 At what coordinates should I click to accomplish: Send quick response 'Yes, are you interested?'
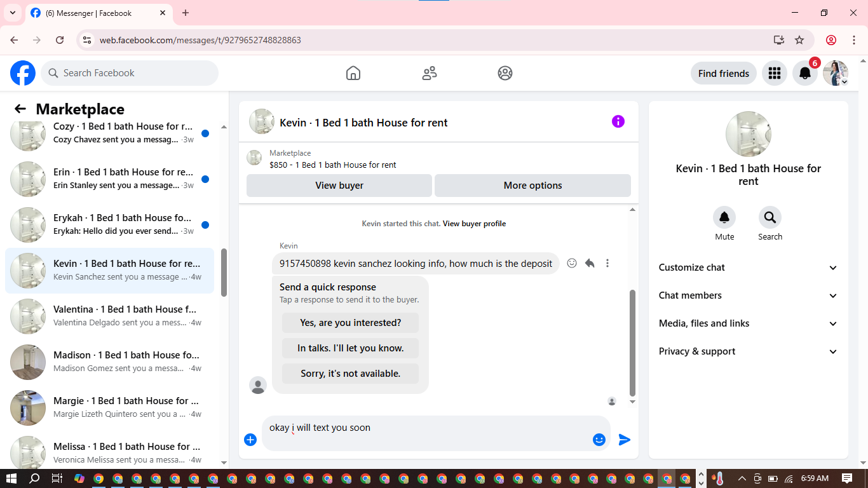pos(351,323)
